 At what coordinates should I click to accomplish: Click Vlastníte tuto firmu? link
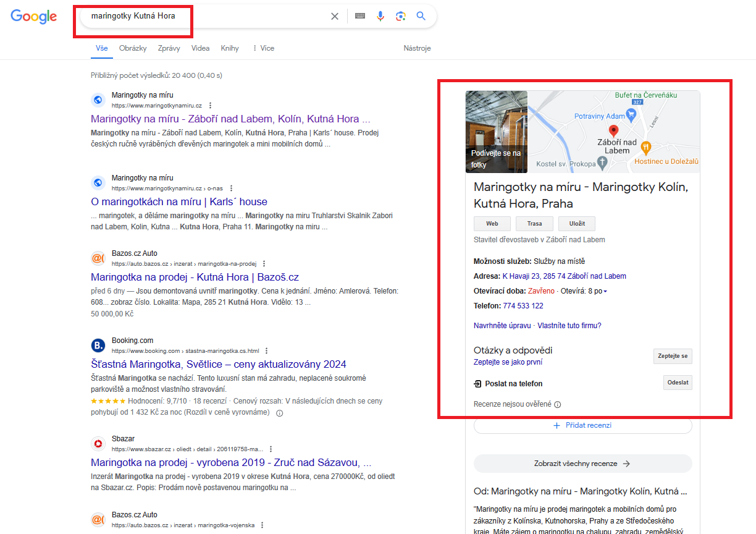[569, 326]
